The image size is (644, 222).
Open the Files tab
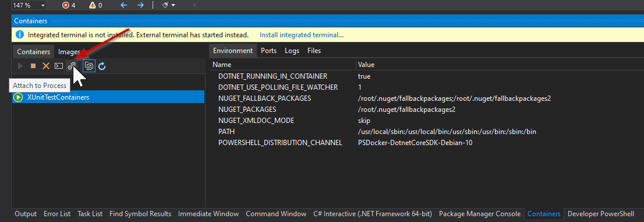pyautogui.click(x=314, y=51)
